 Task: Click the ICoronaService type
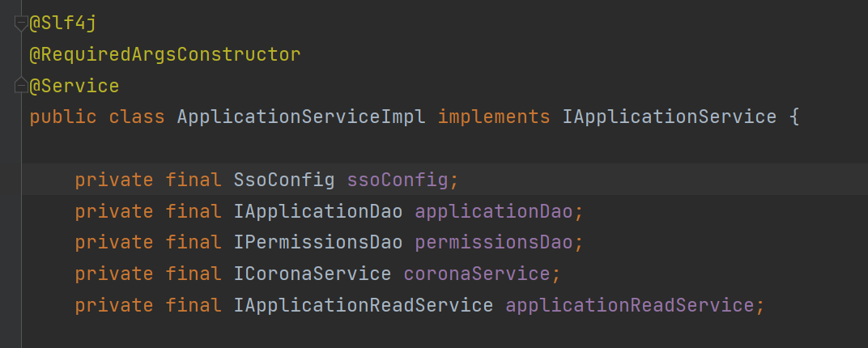(x=313, y=274)
